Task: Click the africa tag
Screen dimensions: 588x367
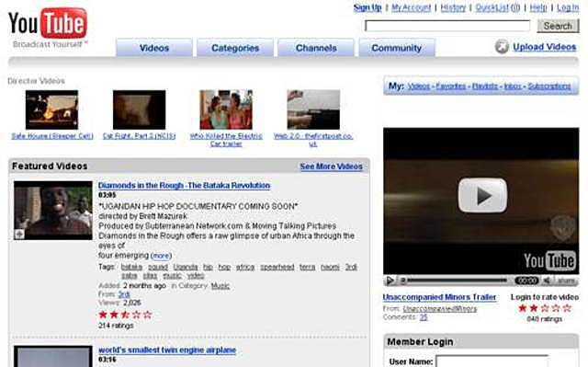Action: point(245,267)
